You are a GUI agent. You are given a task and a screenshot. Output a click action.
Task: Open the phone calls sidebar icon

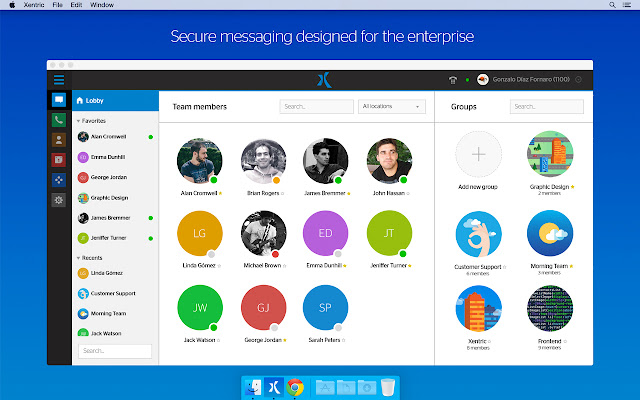pyautogui.click(x=59, y=120)
